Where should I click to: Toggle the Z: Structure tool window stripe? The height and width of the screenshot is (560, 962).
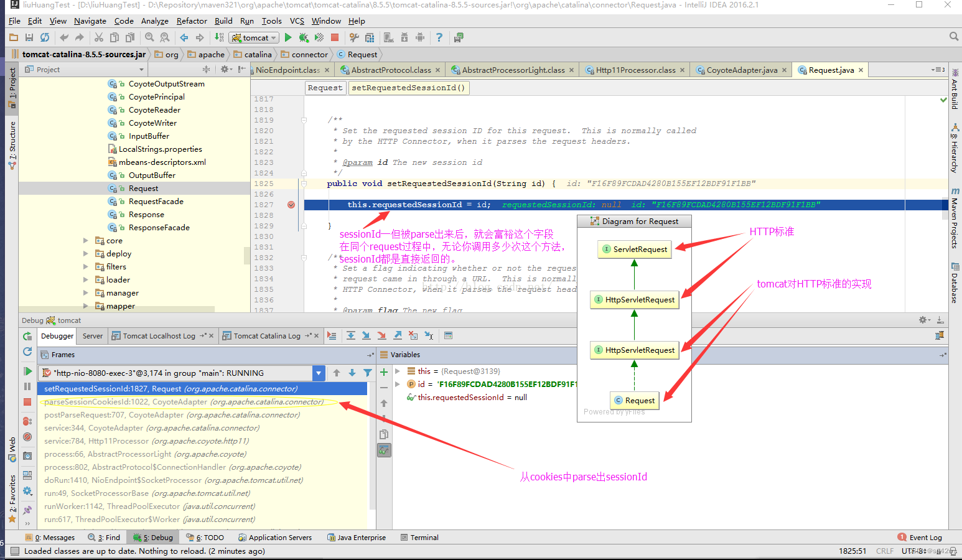point(12,145)
